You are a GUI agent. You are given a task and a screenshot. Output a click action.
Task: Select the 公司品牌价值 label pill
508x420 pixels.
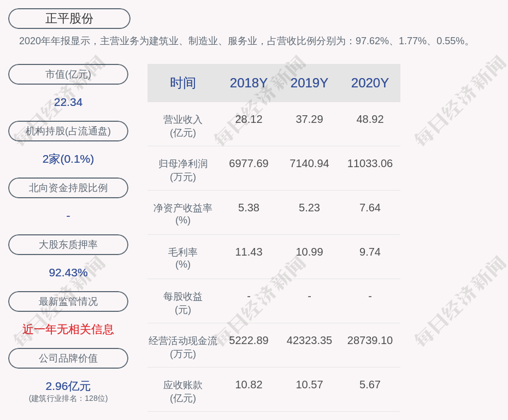[x=68, y=358]
